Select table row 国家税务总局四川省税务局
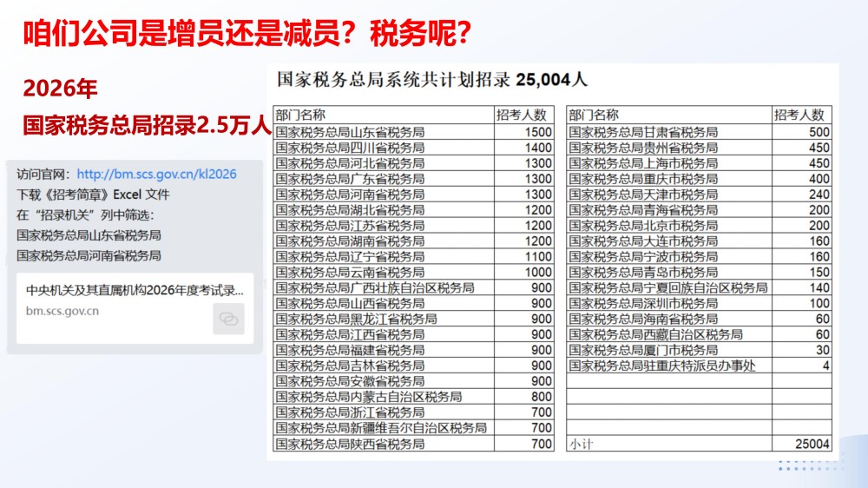This screenshot has height=488, width=868. [x=413, y=148]
